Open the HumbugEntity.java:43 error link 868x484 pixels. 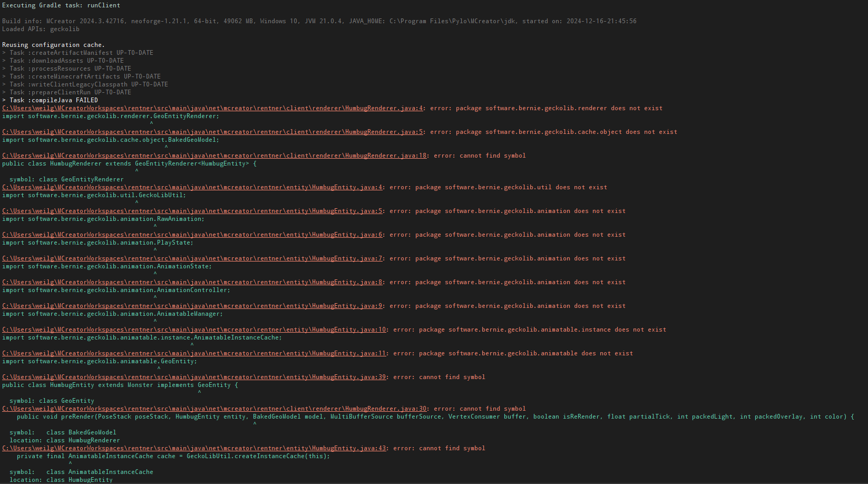tap(194, 448)
